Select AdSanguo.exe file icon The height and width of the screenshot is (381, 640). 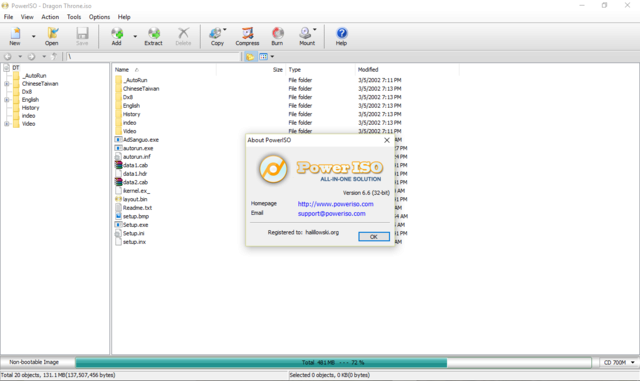click(x=118, y=140)
